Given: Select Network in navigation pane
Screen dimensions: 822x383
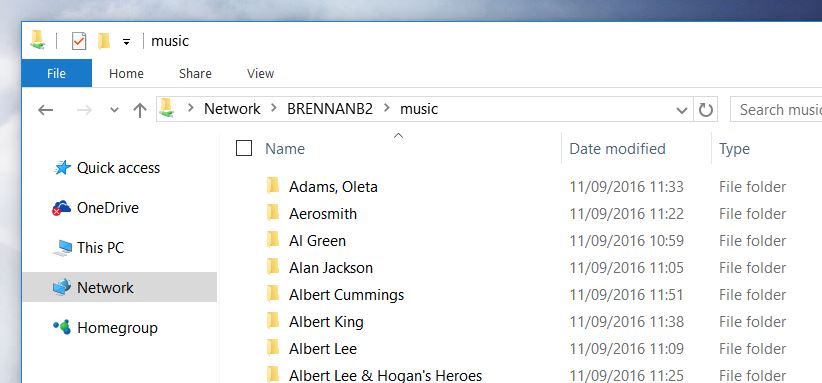Looking at the screenshot, I should (120, 287).
